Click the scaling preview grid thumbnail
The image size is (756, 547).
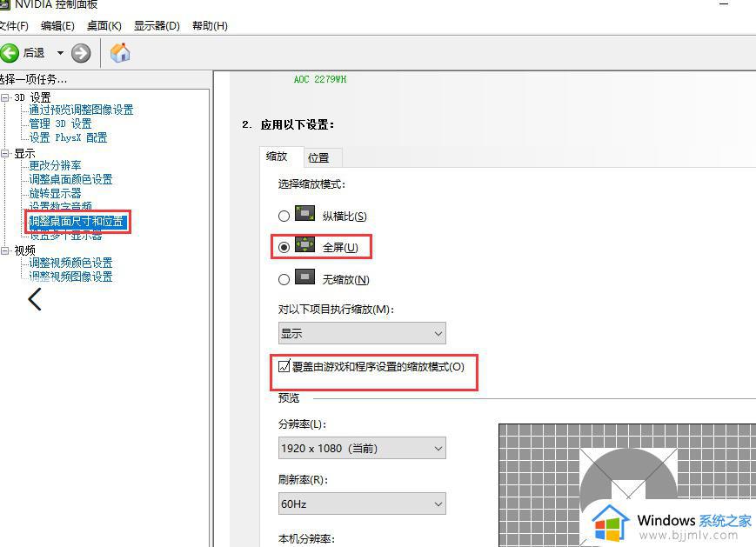626,485
